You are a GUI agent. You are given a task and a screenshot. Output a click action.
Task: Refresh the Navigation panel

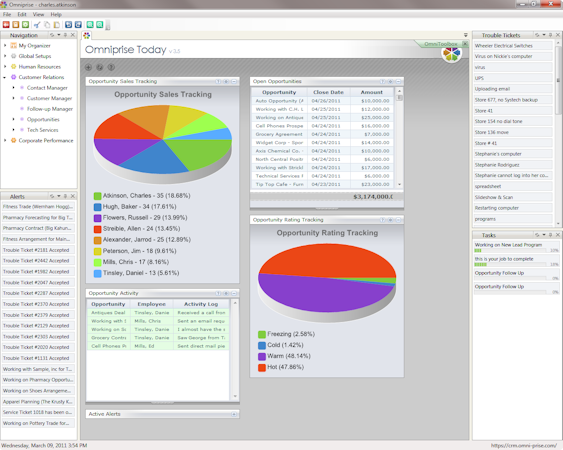pos(52,35)
